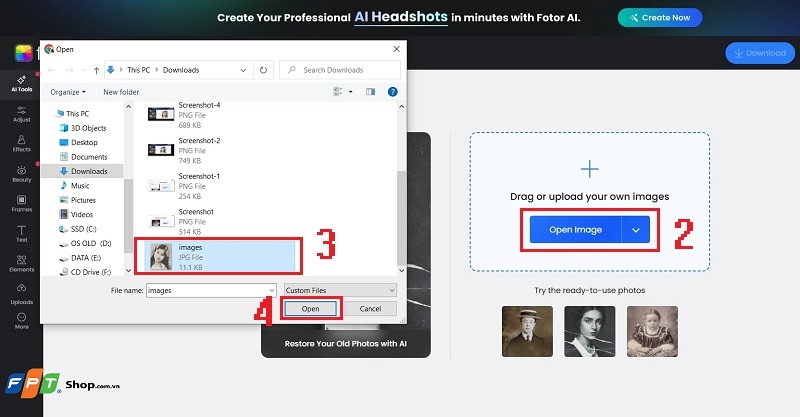Click the File name input field
The width and height of the screenshot is (800, 417).
(207, 290)
